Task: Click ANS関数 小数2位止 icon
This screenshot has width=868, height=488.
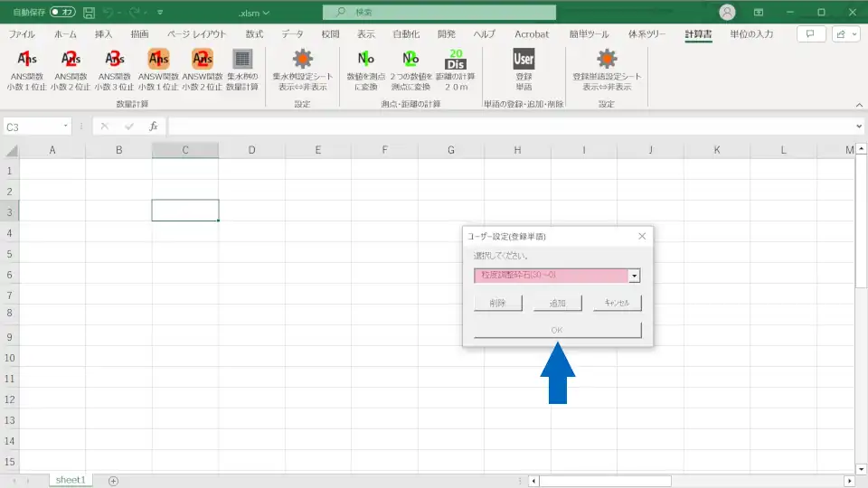Action: (x=71, y=59)
